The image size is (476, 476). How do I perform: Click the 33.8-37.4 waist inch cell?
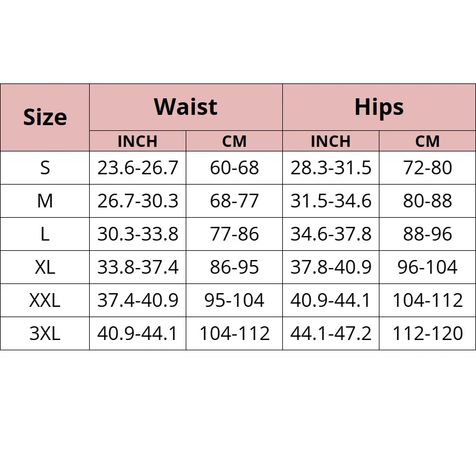click(138, 267)
